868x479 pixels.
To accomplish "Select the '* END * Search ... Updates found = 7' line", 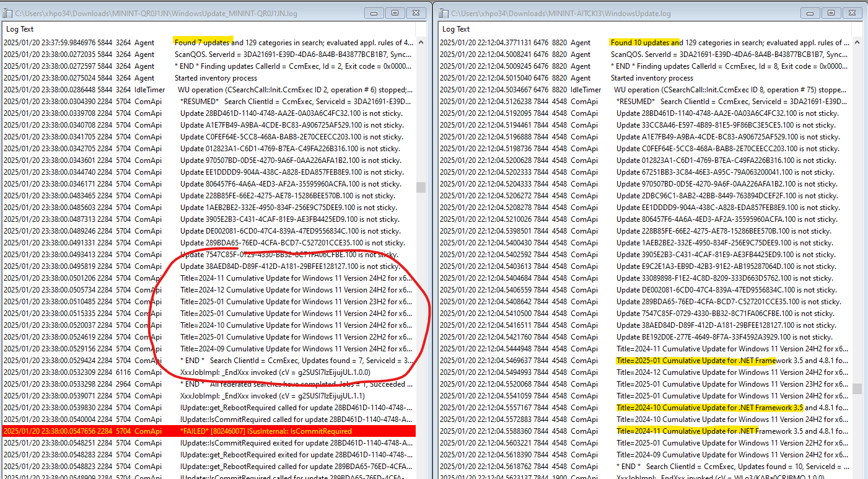I will tap(209, 361).
